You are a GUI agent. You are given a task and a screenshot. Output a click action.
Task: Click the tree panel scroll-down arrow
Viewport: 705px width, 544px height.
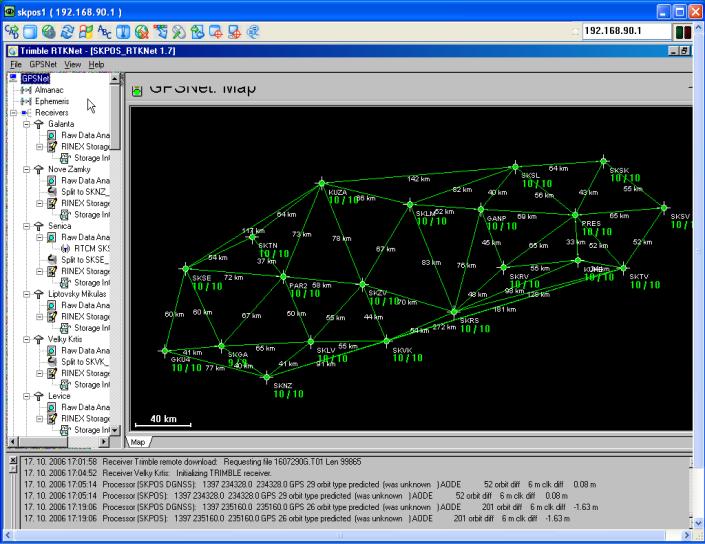[115, 430]
